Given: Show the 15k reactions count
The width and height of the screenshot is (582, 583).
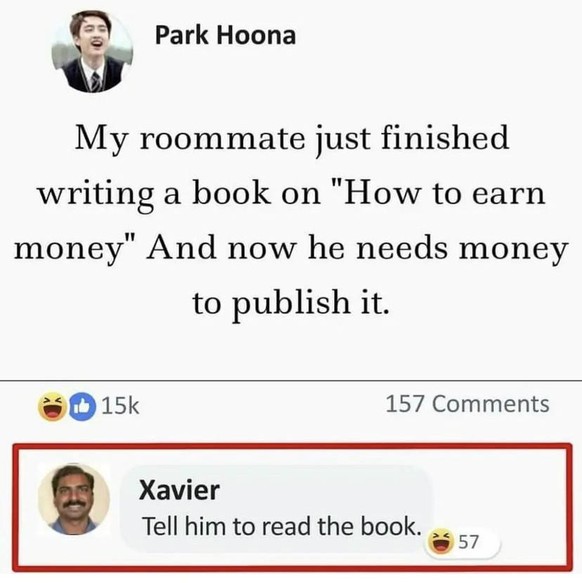Looking at the screenshot, I should click(120, 406).
